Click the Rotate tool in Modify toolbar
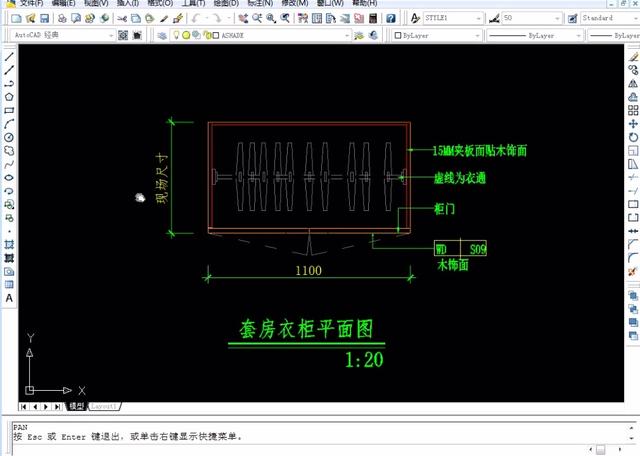 633,137
